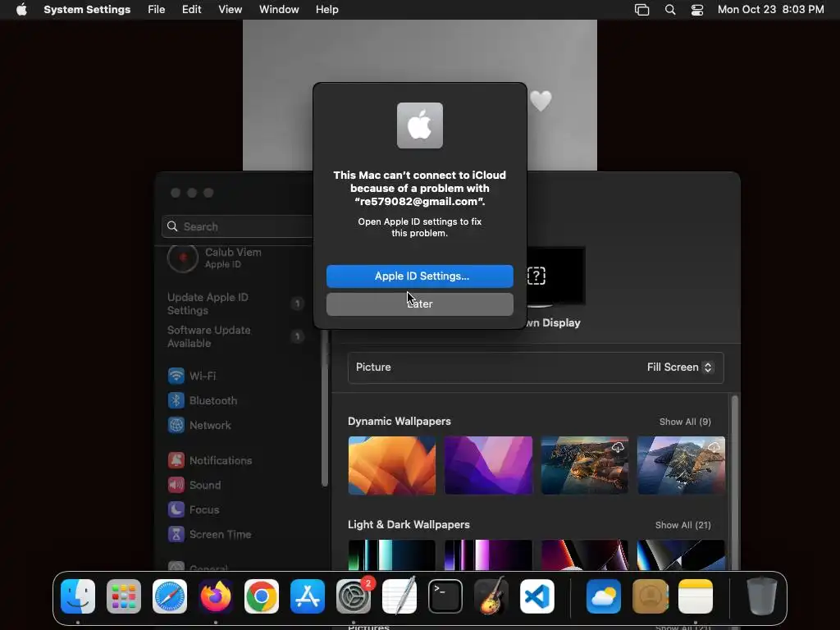Click the Search field in System Settings
840x630 pixels.
(237, 226)
